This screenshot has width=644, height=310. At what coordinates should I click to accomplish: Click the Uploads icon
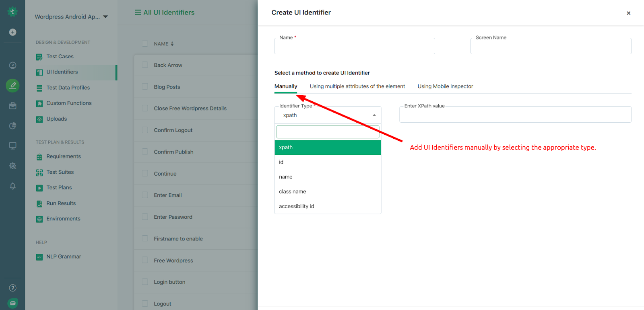[39, 119]
